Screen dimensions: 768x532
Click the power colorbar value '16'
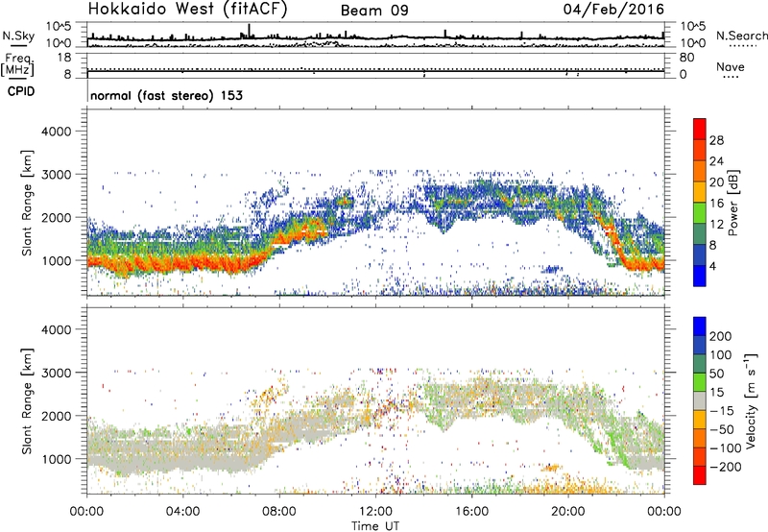tap(716, 204)
